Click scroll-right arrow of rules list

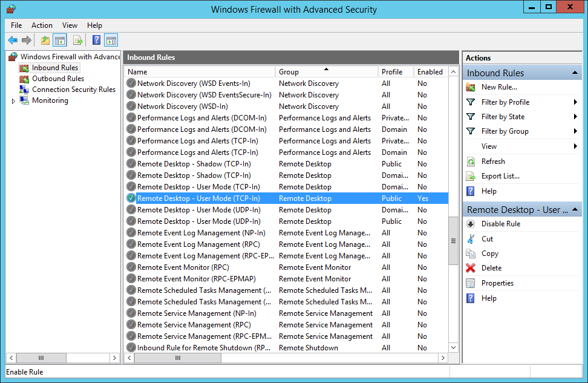443,358
